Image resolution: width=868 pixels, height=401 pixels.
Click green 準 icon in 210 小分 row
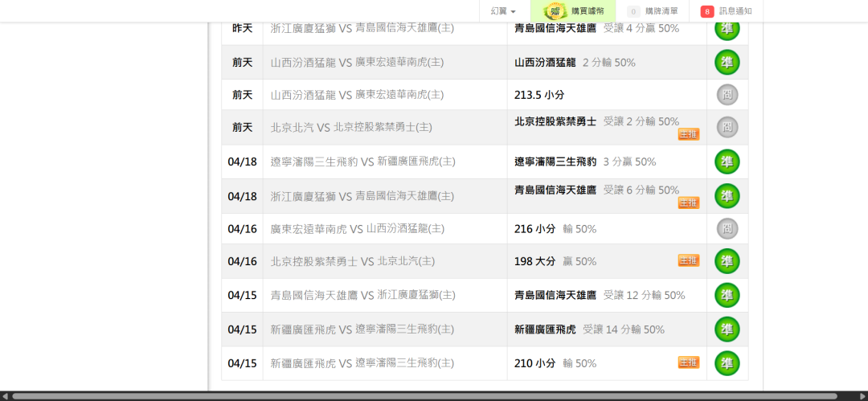727,363
